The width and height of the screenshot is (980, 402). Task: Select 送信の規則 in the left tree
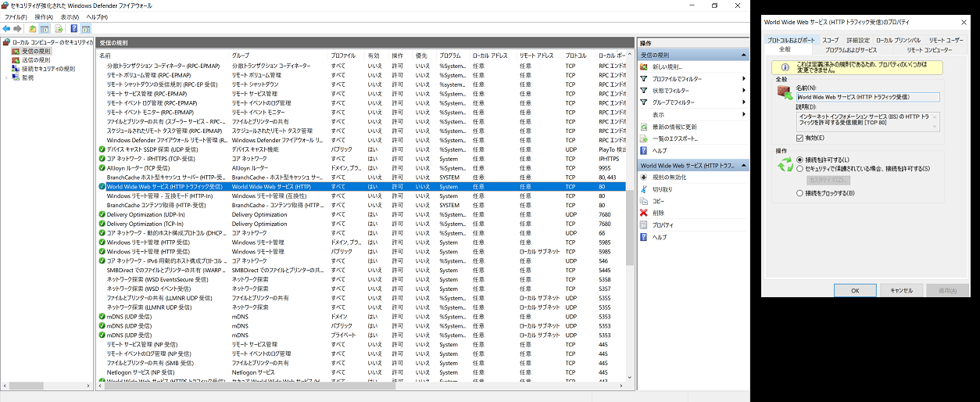36,60
